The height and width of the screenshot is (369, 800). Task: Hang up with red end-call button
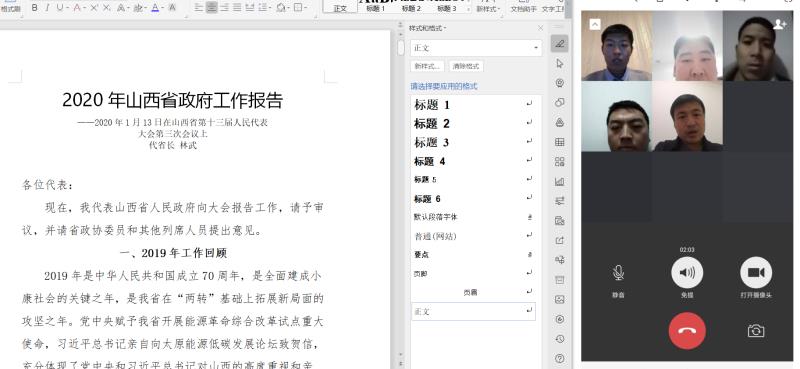tap(687, 331)
